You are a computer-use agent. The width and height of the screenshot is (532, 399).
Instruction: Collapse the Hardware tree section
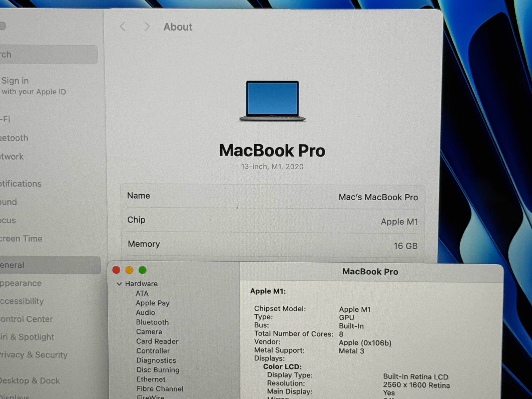[119, 284]
